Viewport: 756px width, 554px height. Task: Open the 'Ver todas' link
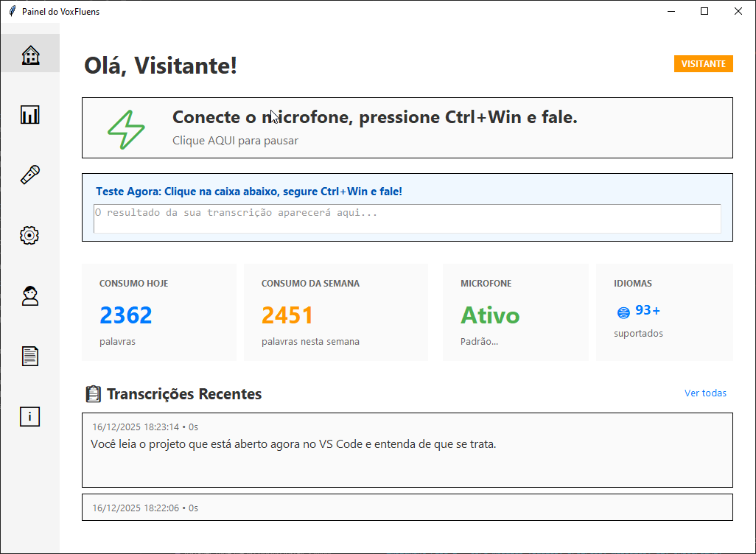pyautogui.click(x=705, y=393)
